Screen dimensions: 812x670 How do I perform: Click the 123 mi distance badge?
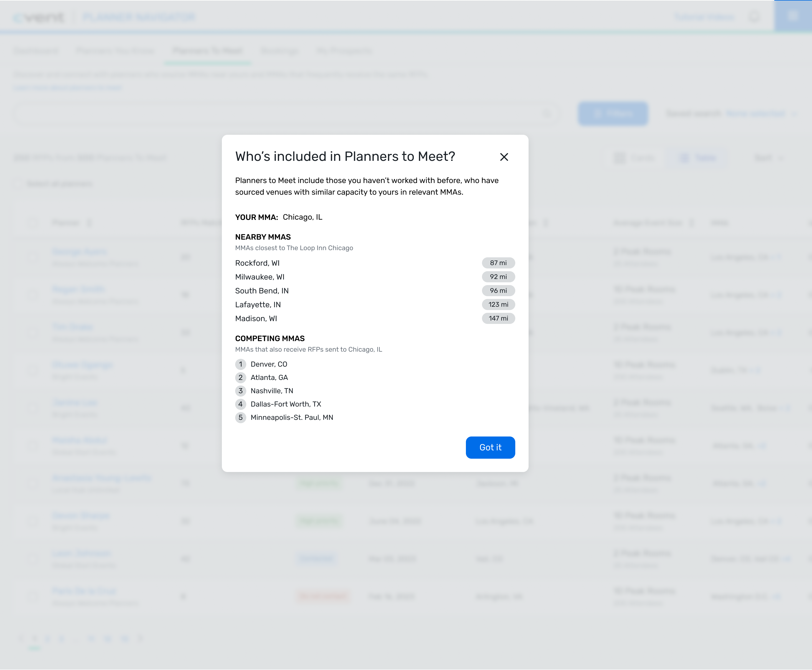coord(498,304)
